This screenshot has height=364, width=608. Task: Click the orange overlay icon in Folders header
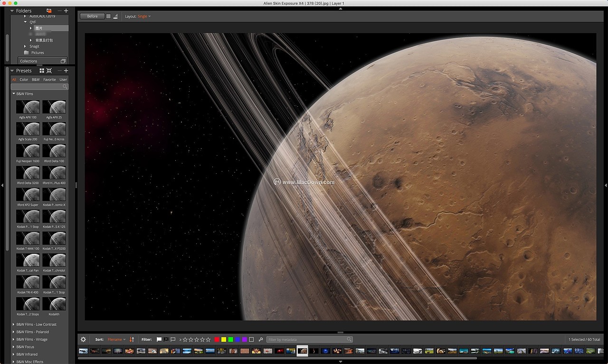[49, 10]
